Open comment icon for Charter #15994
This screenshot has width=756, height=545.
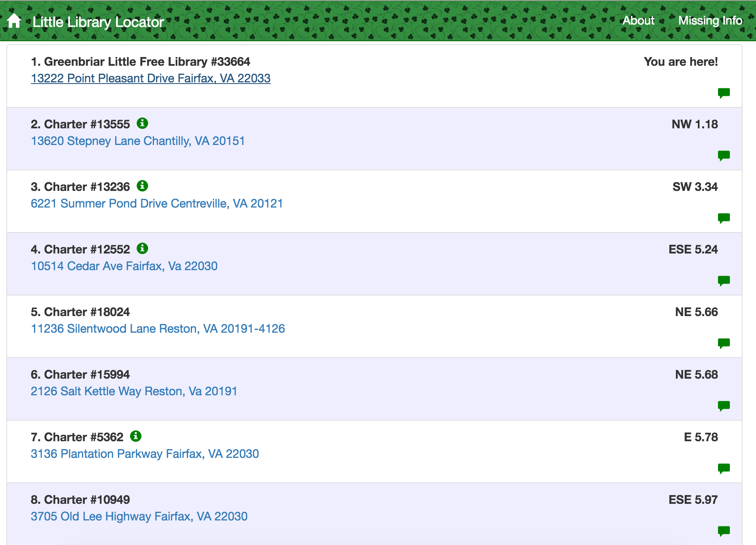724,406
